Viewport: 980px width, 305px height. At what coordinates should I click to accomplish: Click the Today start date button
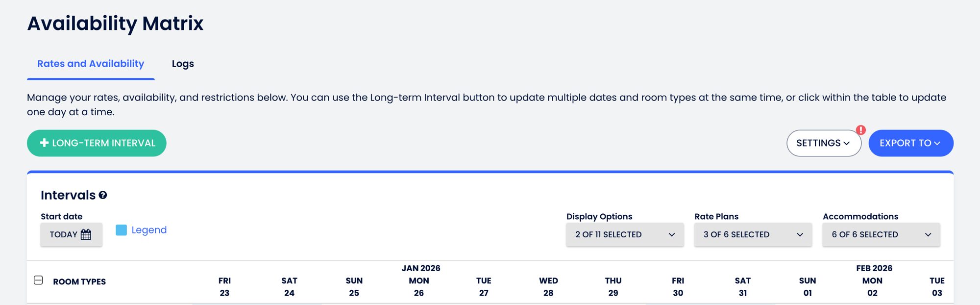[x=71, y=234]
